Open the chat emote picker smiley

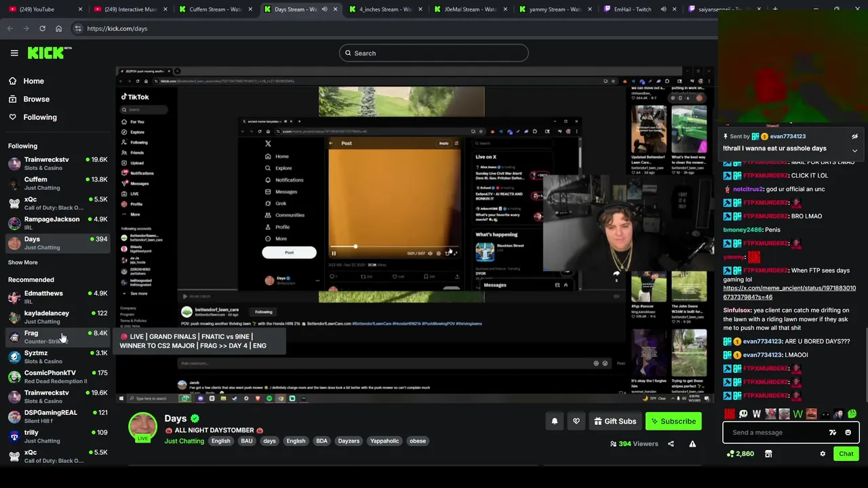click(848, 432)
